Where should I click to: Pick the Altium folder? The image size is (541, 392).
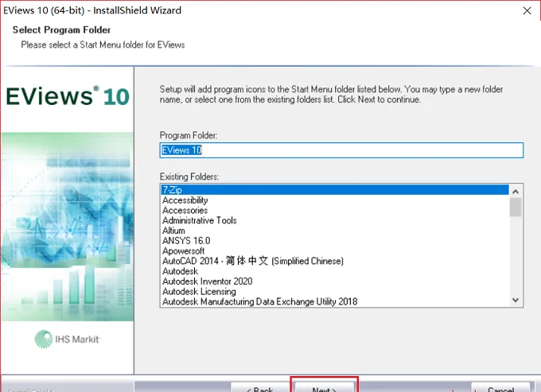click(x=335, y=231)
